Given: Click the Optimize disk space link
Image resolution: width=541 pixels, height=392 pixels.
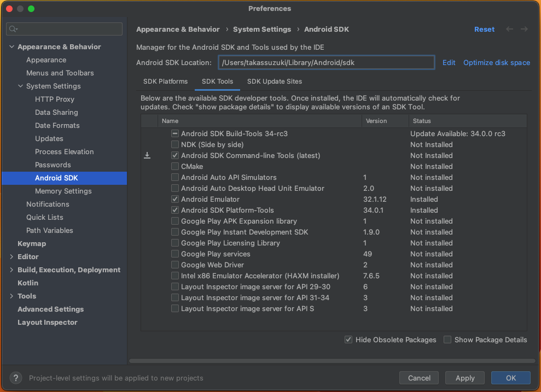Looking at the screenshot, I should 496,63.
